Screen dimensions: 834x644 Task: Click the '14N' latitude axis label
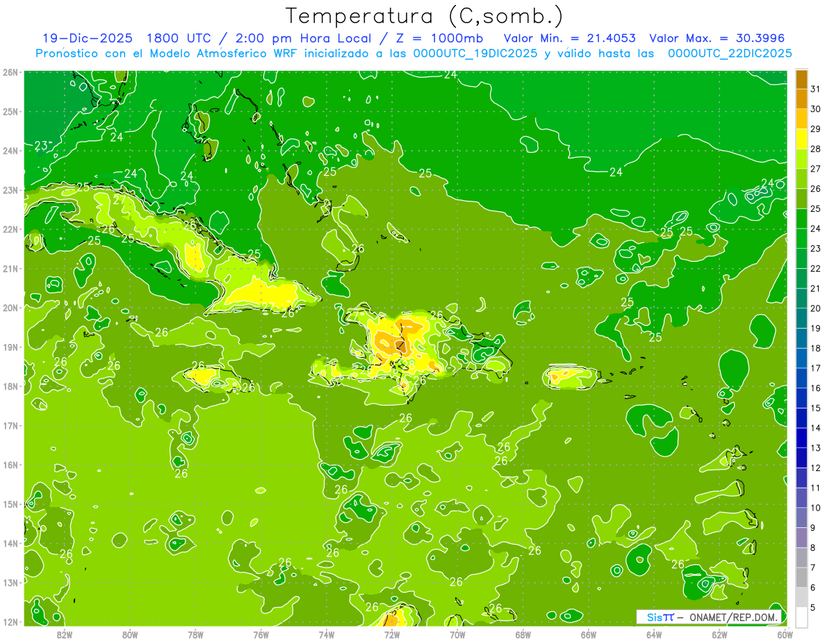coord(10,543)
